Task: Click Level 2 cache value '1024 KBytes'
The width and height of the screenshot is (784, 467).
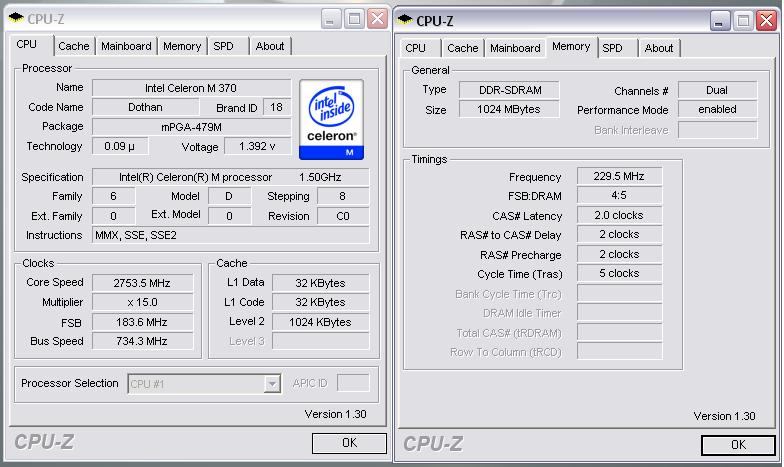Action: point(320,322)
